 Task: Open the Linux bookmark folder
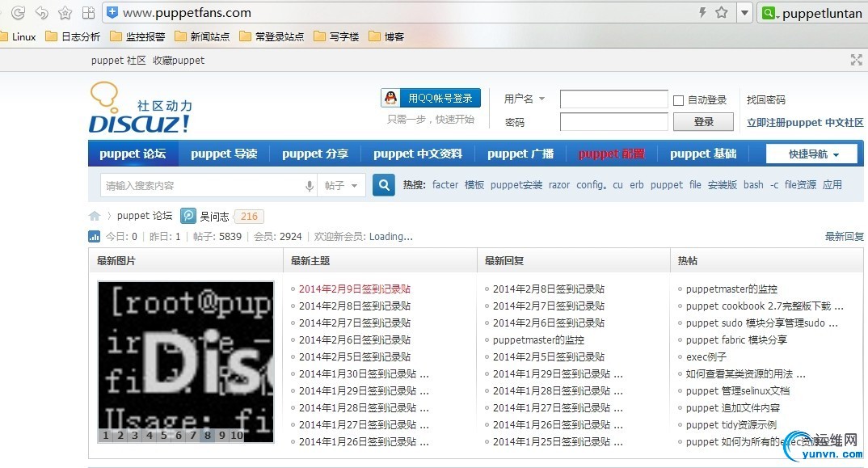[x=19, y=36]
